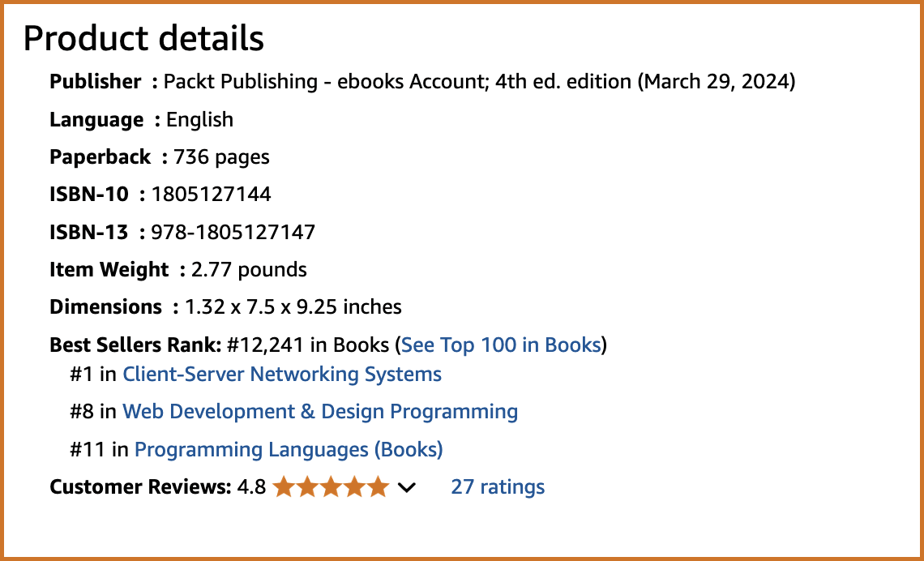The width and height of the screenshot is (924, 561).
Task: Click the third orange rating star
Action: click(332, 487)
